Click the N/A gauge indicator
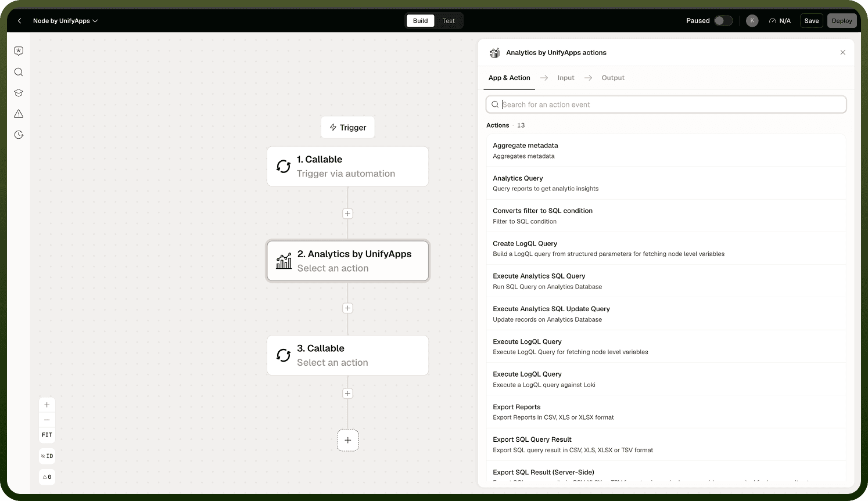Viewport: 868px width, 501px height. coord(780,21)
